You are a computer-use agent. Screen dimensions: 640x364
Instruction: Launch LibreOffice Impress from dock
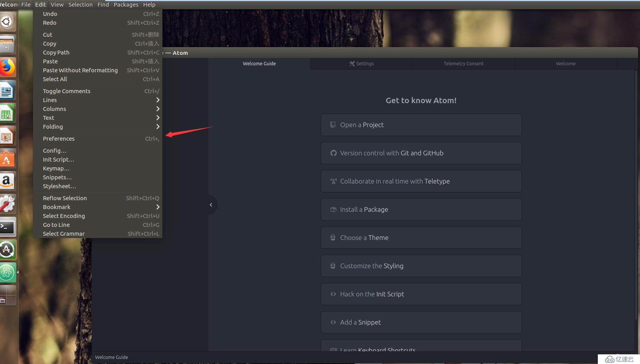click(7, 136)
